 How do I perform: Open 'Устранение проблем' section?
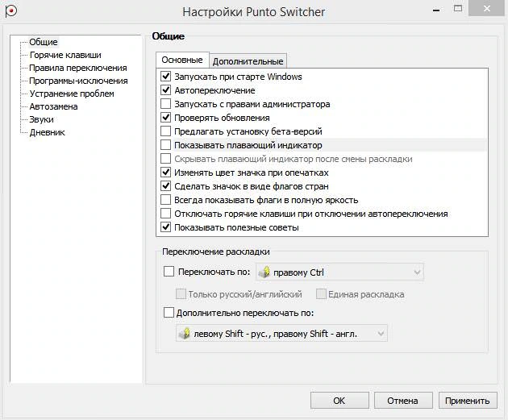(x=72, y=94)
